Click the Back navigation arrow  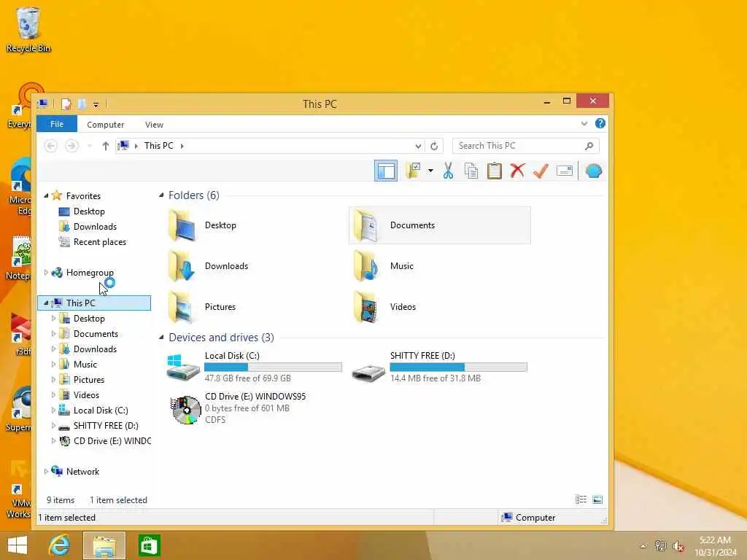(x=50, y=146)
